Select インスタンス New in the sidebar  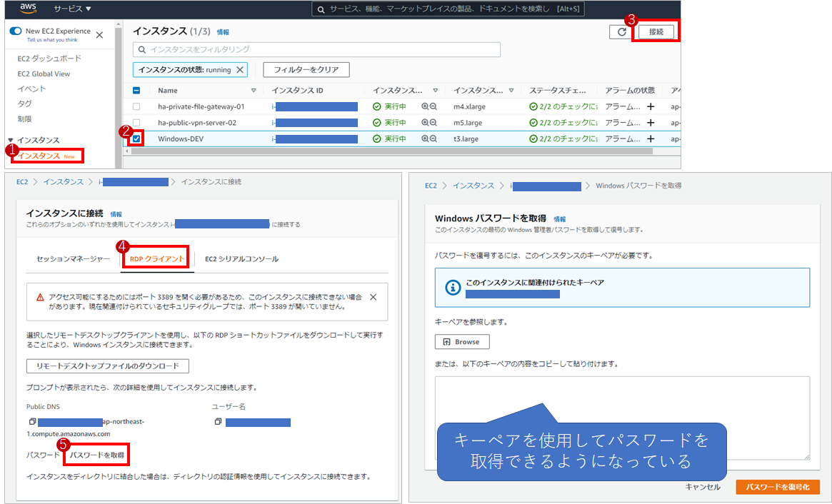pos(46,156)
